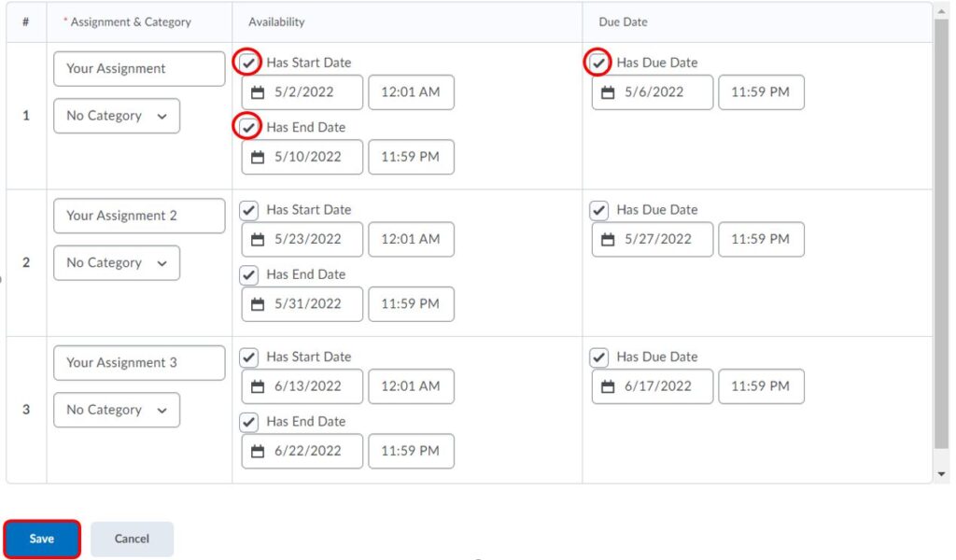The width and height of the screenshot is (956, 560).
Task: Expand No Category dropdown for assignment 1
Action: (117, 116)
